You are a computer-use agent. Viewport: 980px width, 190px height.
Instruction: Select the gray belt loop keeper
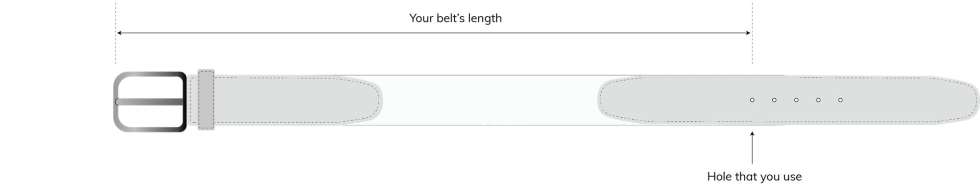tap(206, 100)
